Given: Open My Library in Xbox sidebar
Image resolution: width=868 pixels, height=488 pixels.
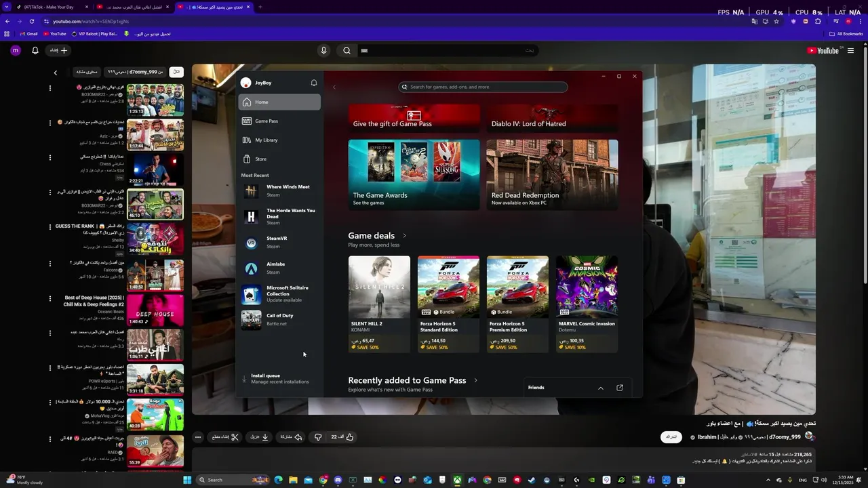Looking at the screenshot, I should click(x=279, y=140).
